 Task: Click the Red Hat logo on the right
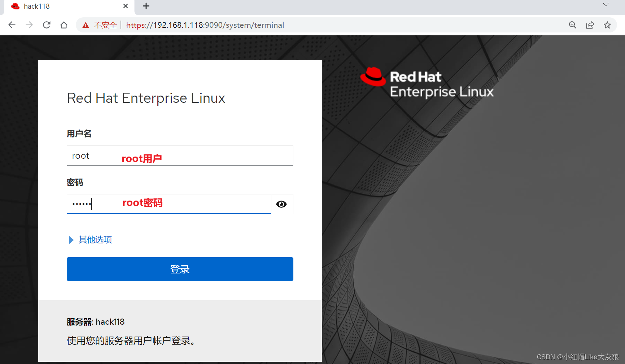pos(427,82)
